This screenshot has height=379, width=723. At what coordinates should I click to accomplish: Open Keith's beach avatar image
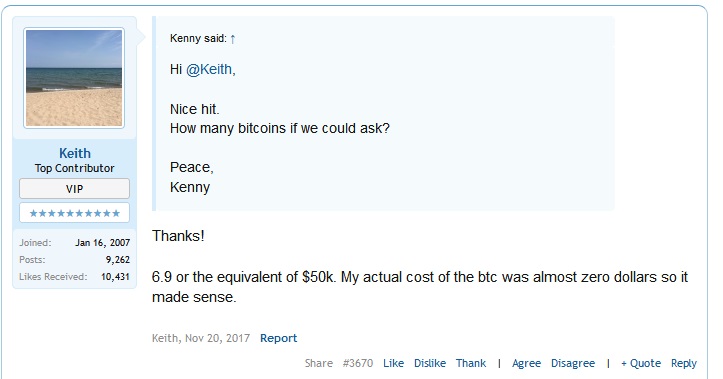click(74, 78)
